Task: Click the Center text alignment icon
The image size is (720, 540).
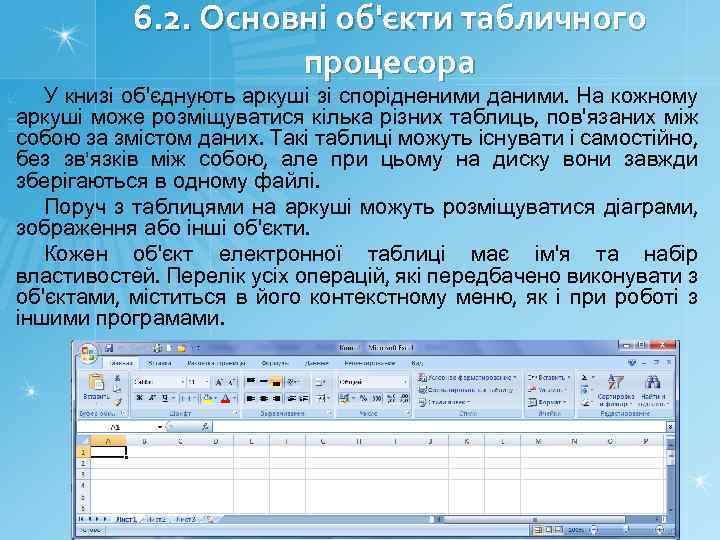Action: (x=264, y=398)
